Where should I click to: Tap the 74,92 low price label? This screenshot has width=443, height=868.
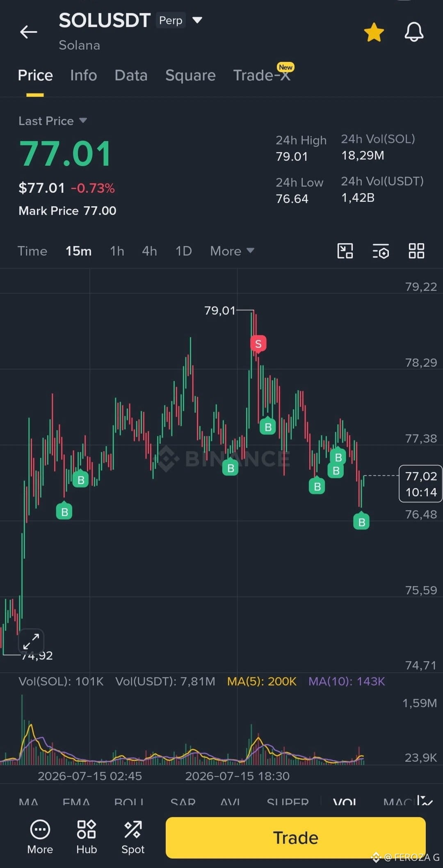pyautogui.click(x=37, y=656)
